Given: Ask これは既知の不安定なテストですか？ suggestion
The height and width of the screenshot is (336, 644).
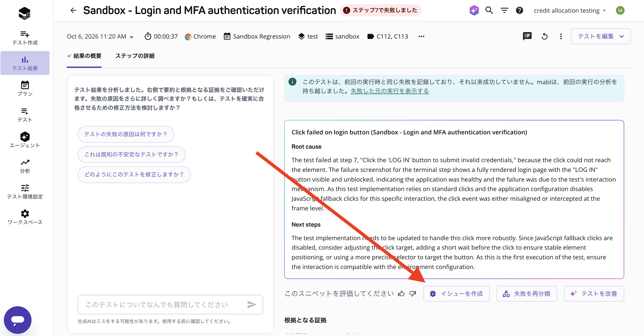Looking at the screenshot, I should click(x=131, y=154).
